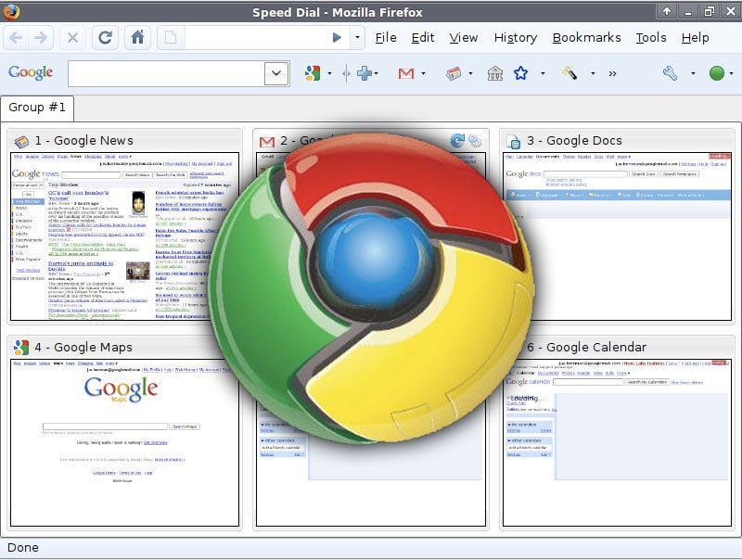Click the Go arrow in the address bar
Viewport: 742px width, 560px height.
click(337, 37)
